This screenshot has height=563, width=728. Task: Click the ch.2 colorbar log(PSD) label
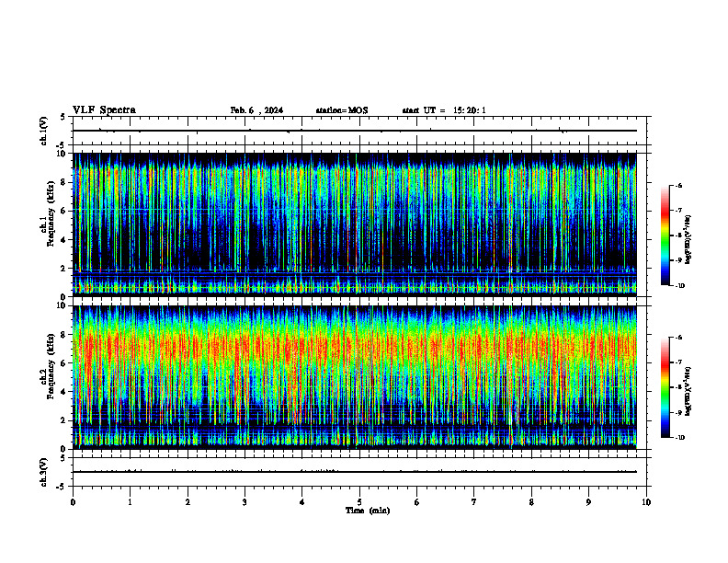pyautogui.click(x=688, y=391)
